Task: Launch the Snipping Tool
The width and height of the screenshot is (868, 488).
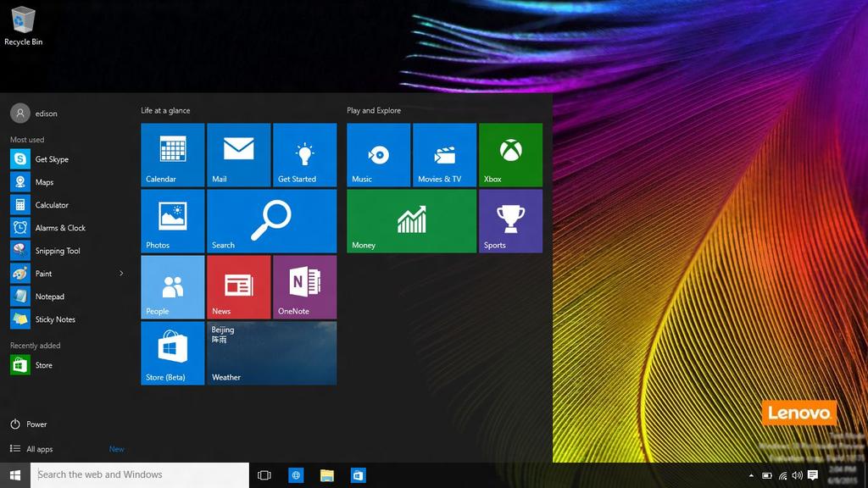Action: pos(67,251)
